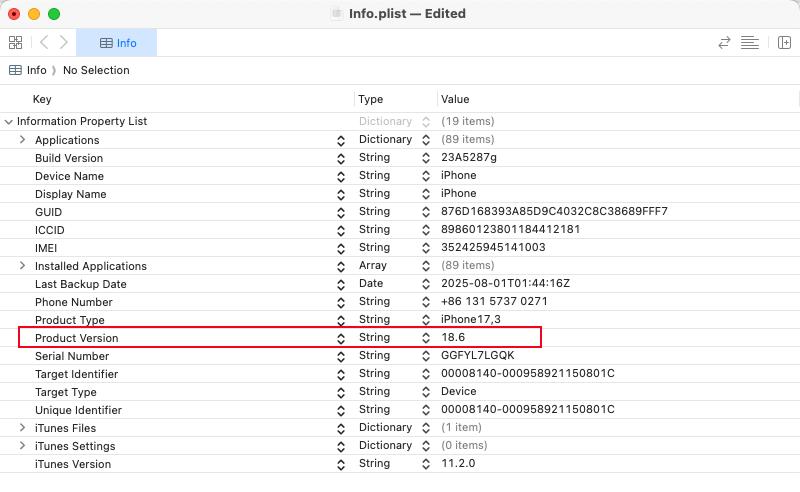
Task: Add editor pane on right
Action: click(784, 43)
